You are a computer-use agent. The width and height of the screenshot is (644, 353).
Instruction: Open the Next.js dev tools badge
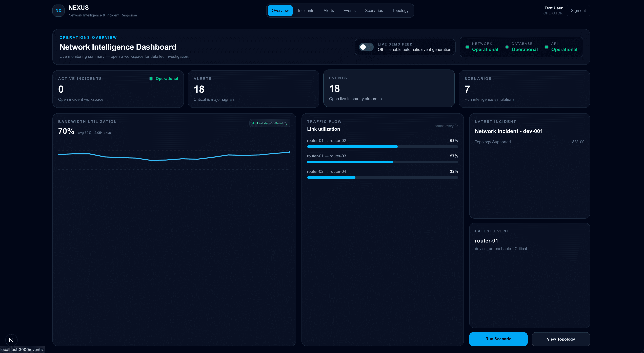click(x=11, y=340)
